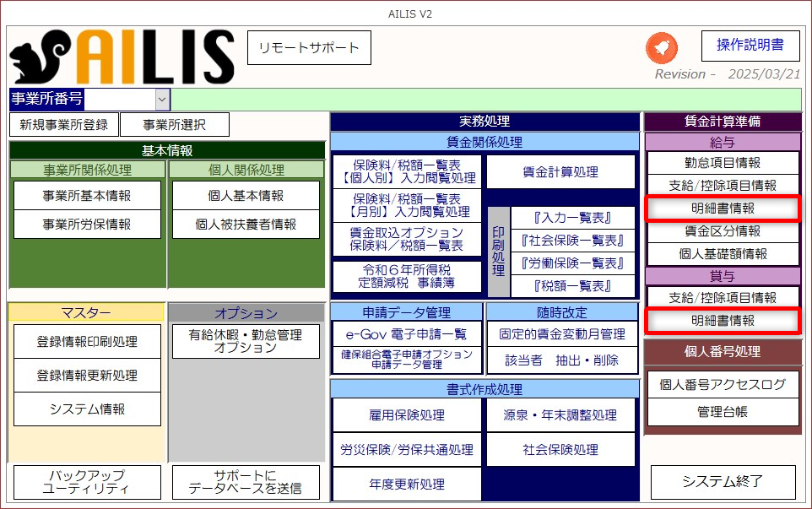
Task: Click システム終了 to exit
Action: click(723, 482)
